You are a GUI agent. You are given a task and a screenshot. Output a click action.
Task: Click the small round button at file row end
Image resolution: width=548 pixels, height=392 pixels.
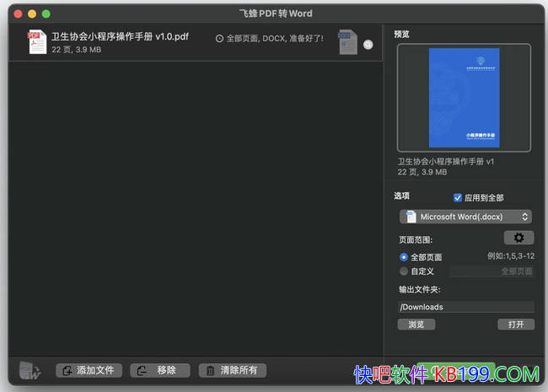(368, 45)
